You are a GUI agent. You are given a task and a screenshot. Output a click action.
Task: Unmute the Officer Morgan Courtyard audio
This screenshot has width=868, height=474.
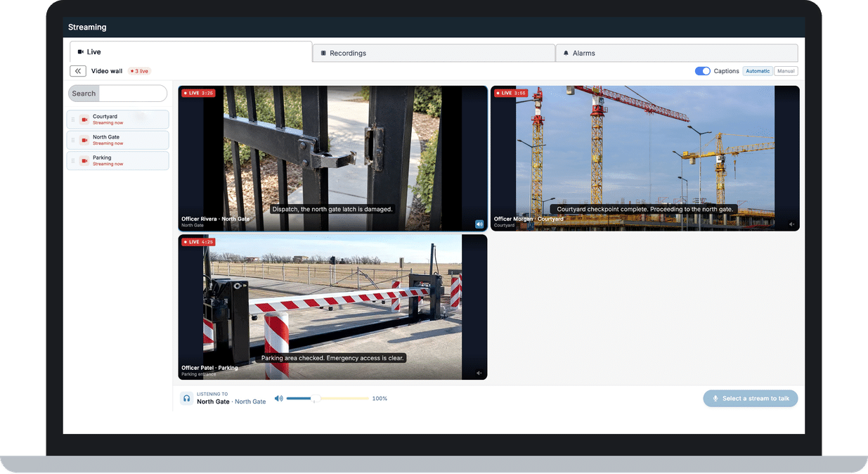pos(791,224)
